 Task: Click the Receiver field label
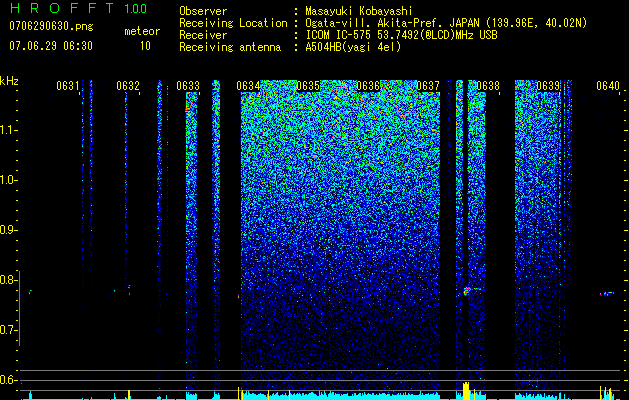coord(203,35)
